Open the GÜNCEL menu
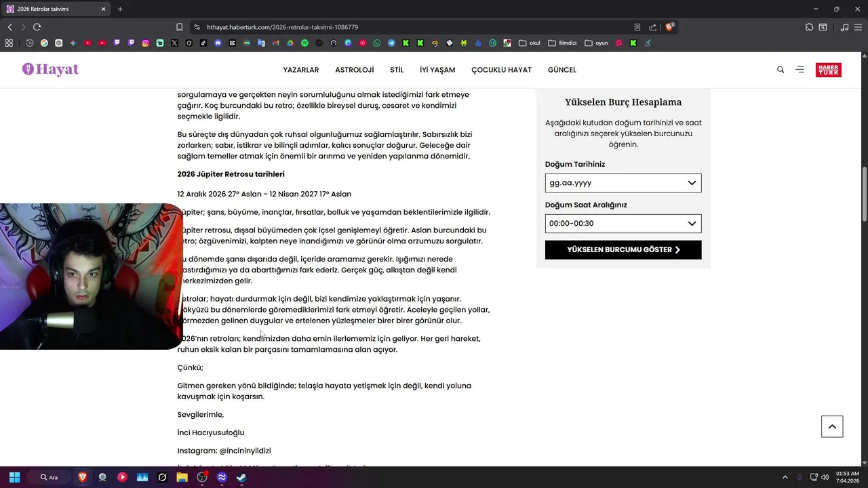The width and height of the screenshot is (868, 488). pos(562,70)
